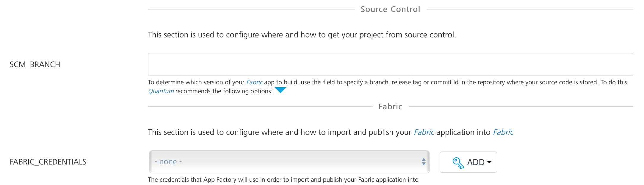Click the Source Control section heading

pyautogui.click(x=390, y=9)
